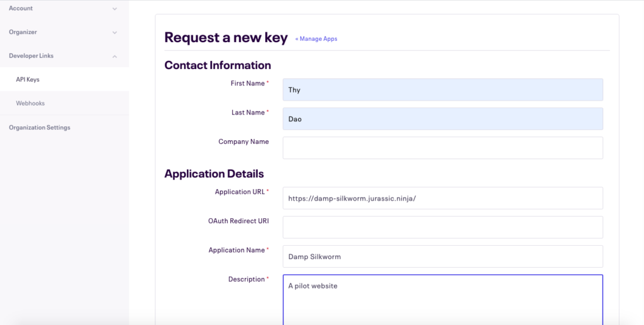The height and width of the screenshot is (325, 644).
Task: Click the Application URL input
Action: click(x=443, y=198)
